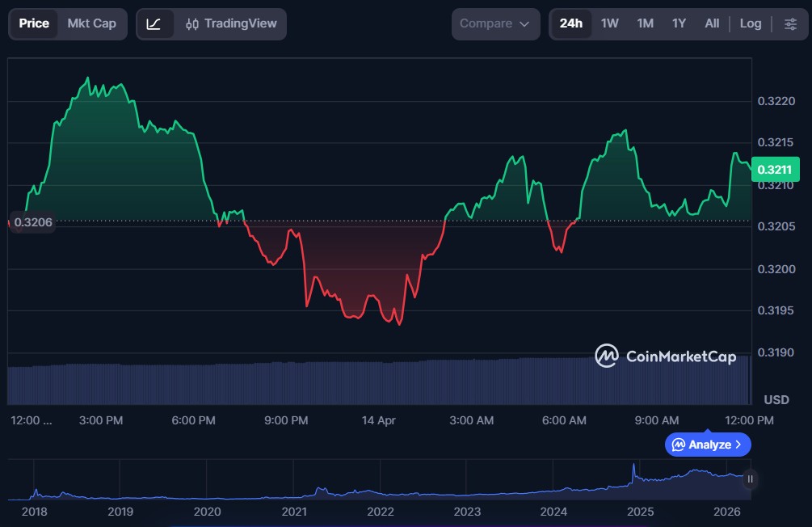Switch to Mkt Cap view
Screen dimensions: 812x527
91,24
